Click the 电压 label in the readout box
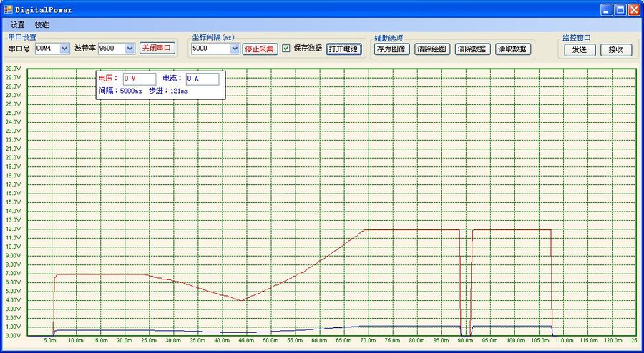The height and width of the screenshot is (353, 644). tap(109, 79)
